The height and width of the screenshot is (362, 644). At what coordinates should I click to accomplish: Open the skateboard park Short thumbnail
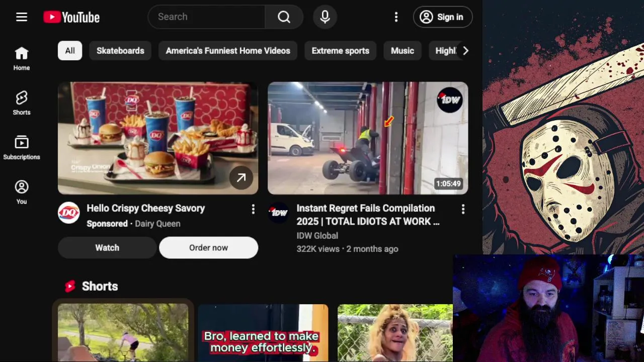pyautogui.click(x=123, y=333)
